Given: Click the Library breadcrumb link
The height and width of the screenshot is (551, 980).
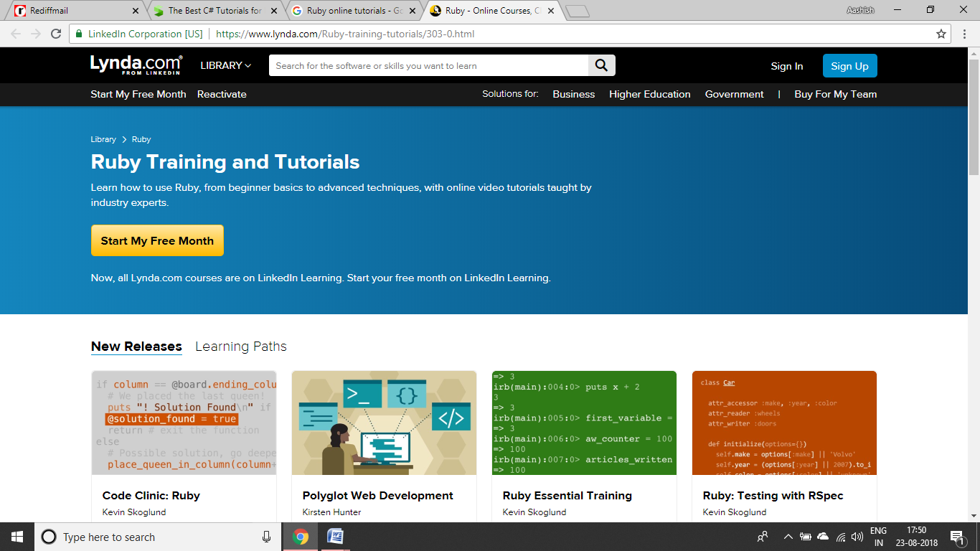Looking at the screenshot, I should coord(103,139).
